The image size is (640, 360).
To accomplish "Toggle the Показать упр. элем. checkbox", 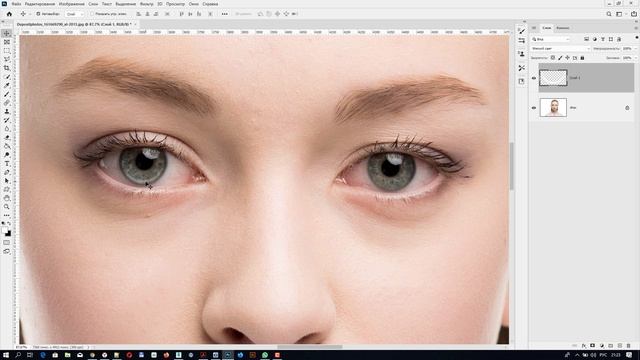I will tap(92, 14).
